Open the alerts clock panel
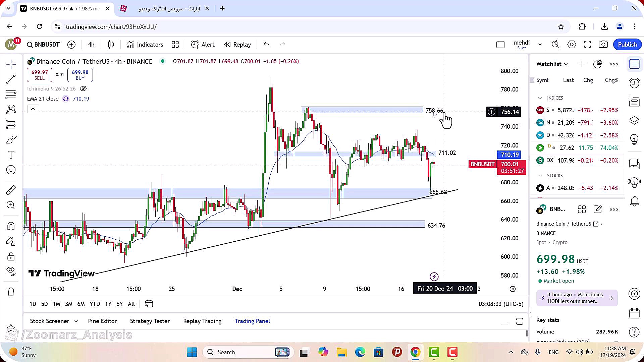This screenshot has height=362, width=644. [634, 83]
